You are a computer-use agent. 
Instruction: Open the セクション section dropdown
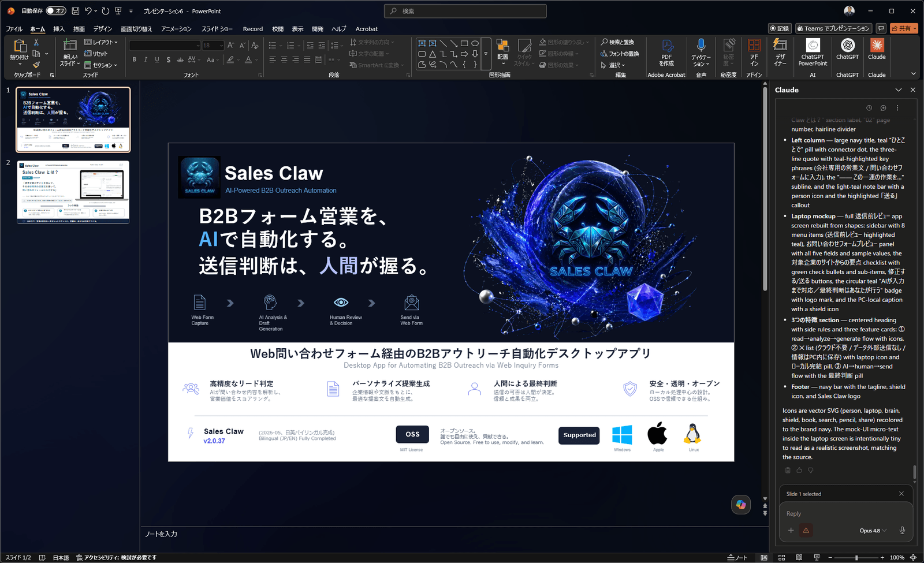coord(101,65)
